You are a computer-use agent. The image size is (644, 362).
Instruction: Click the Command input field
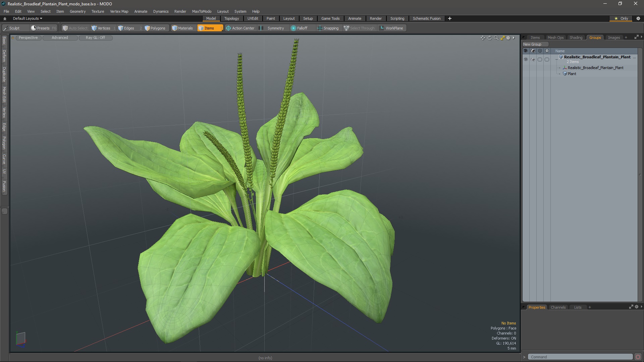point(580,357)
